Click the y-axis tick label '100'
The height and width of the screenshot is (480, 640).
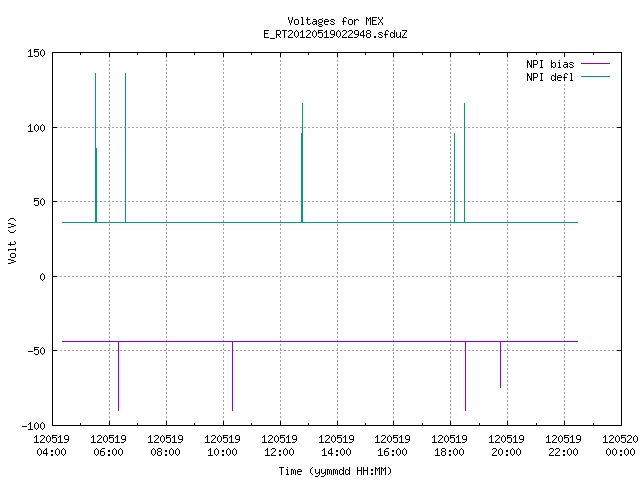click(36, 128)
